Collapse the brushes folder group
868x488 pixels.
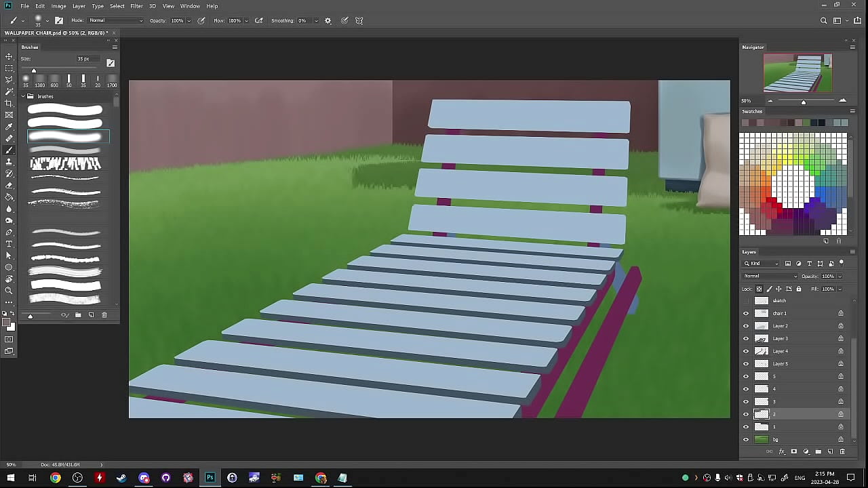coord(23,96)
